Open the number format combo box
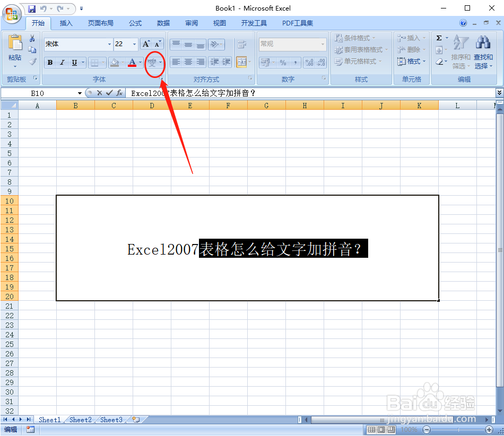504x436 pixels. coord(293,45)
